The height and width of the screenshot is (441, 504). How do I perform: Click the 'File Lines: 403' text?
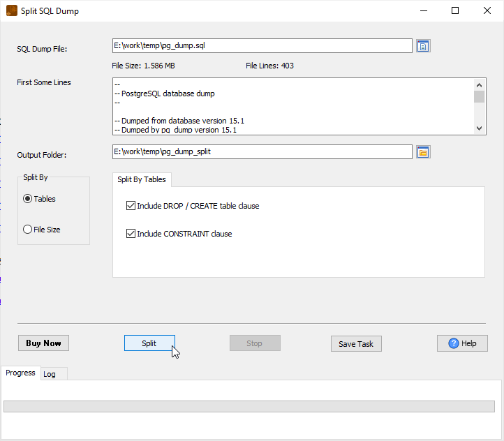tap(269, 66)
